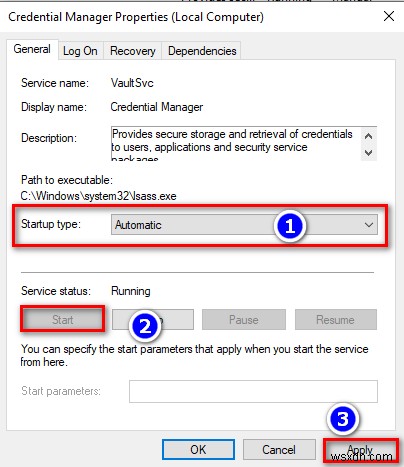The height and width of the screenshot is (467, 404).
Task: Click the Start service button
Action: coord(62,320)
